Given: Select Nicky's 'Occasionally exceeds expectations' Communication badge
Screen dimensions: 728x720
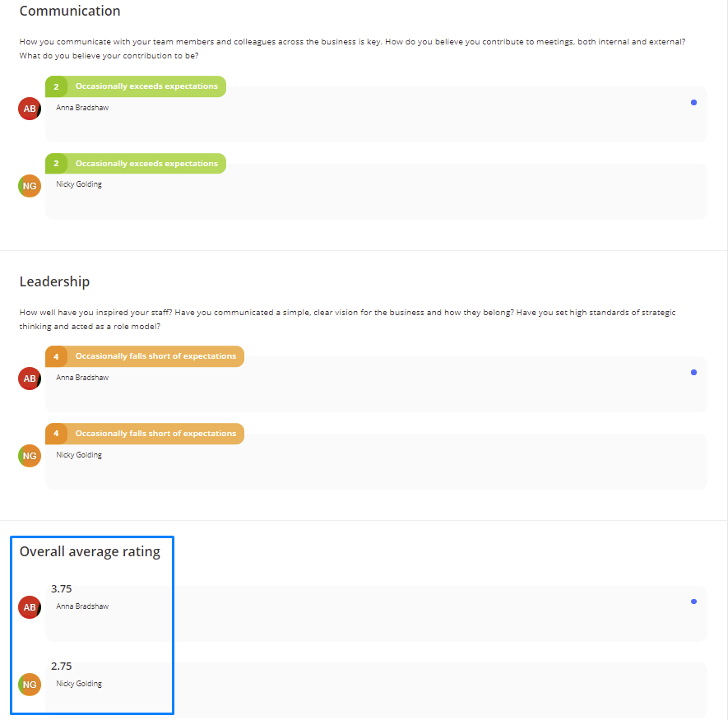Looking at the screenshot, I should [136, 164].
